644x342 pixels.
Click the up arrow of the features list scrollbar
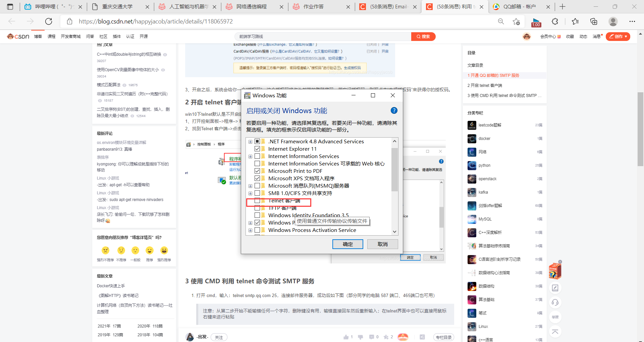394,141
